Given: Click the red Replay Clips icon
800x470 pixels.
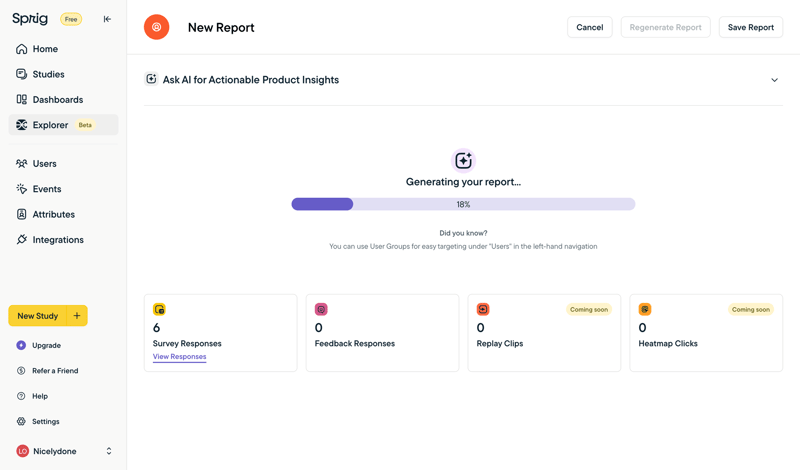Looking at the screenshot, I should click(483, 309).
